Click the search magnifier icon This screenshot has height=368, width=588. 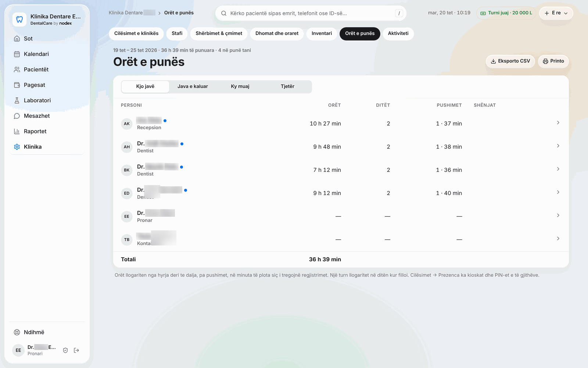point(223,13)
